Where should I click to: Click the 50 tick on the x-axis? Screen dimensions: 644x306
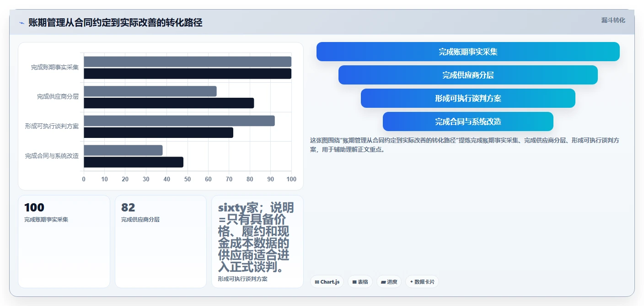[x=188, y=179]
